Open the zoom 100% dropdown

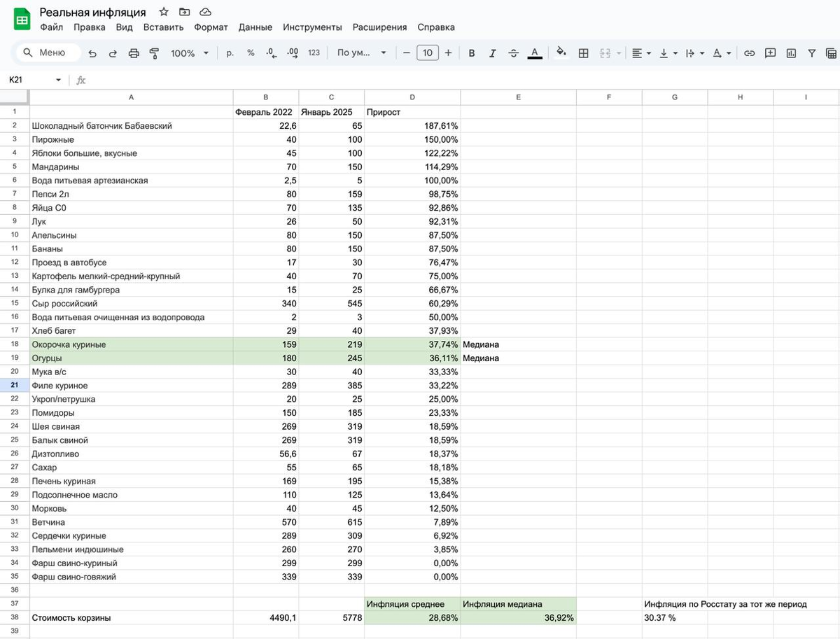point(190,53)
